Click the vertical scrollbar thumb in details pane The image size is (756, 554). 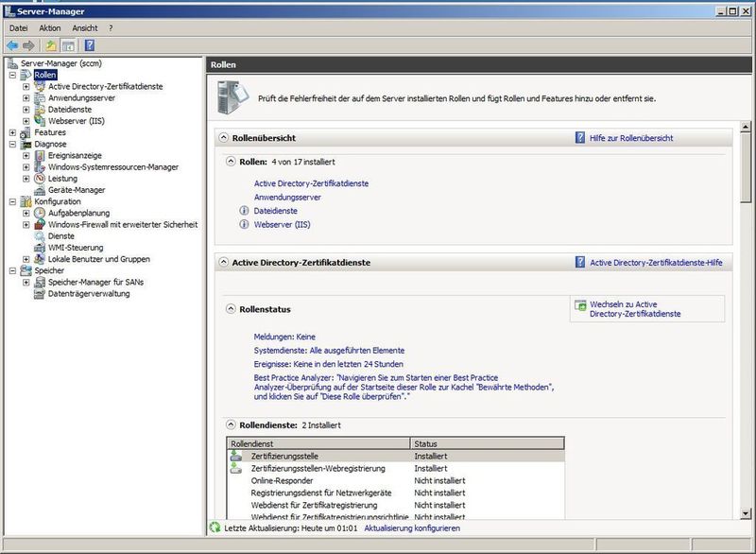pos(746,167)
